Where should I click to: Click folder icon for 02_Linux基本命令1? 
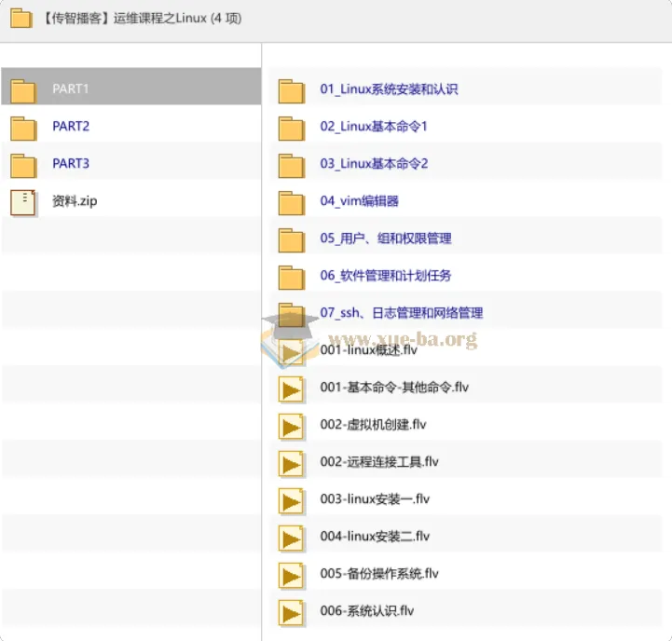(x=292, y=129)
